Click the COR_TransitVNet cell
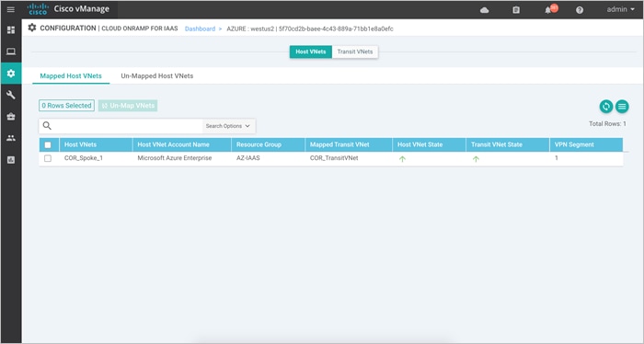 point(334,158)
